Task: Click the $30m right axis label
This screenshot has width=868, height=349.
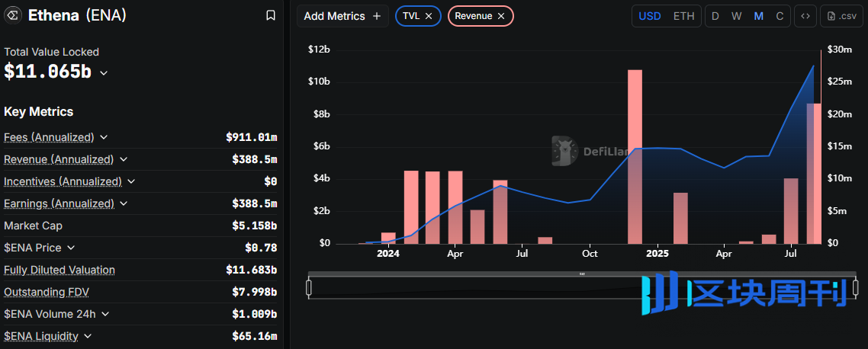Action: tap(839, 50)
